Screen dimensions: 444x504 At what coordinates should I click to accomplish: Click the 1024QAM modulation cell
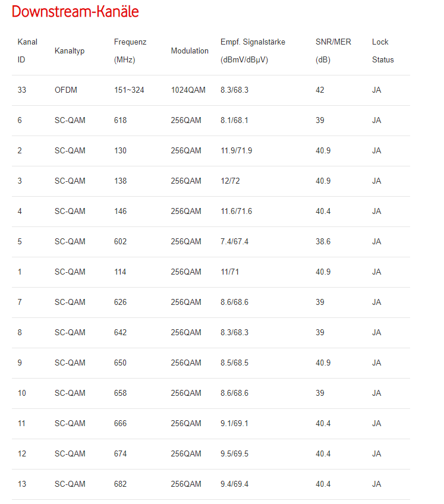pyautogui.click(x=188, y=90)
